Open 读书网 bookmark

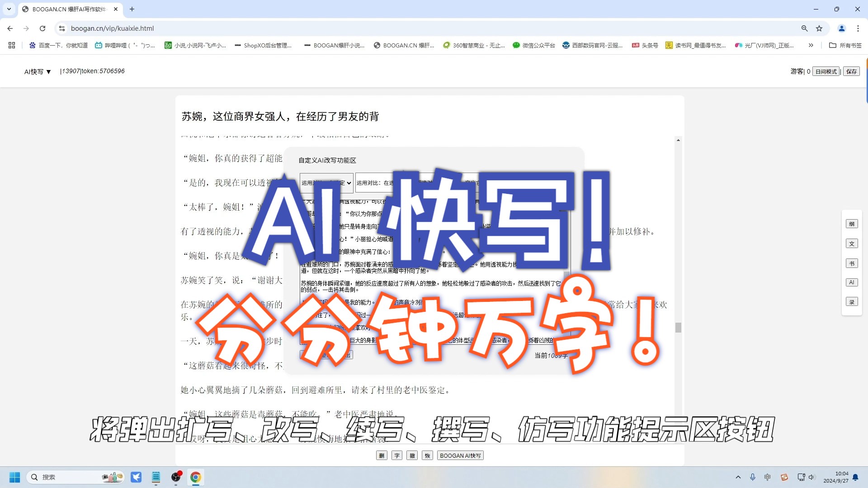(x=696, y=45)
